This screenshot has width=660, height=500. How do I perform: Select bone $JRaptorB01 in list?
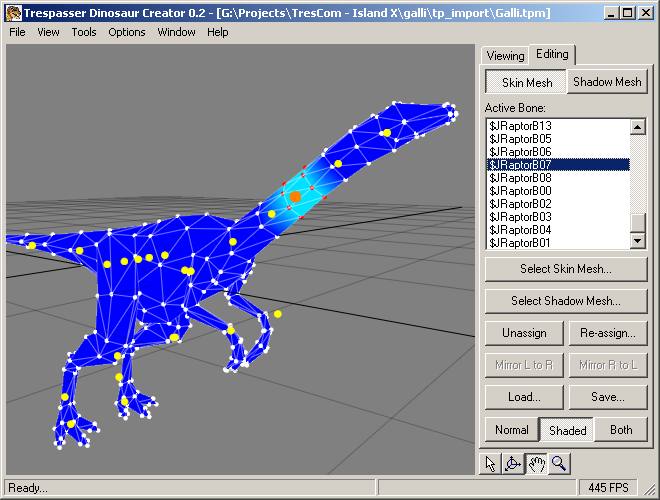558,243
